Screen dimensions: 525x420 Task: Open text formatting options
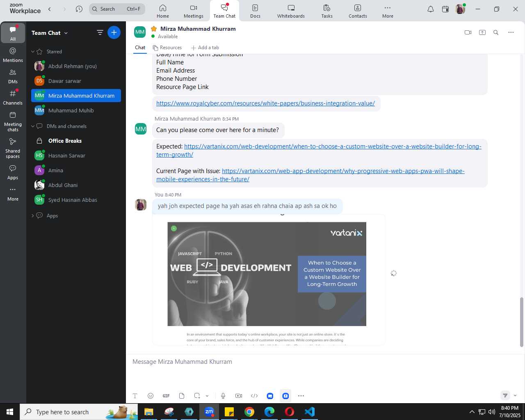pyautogui.click(x=135, y=396)
